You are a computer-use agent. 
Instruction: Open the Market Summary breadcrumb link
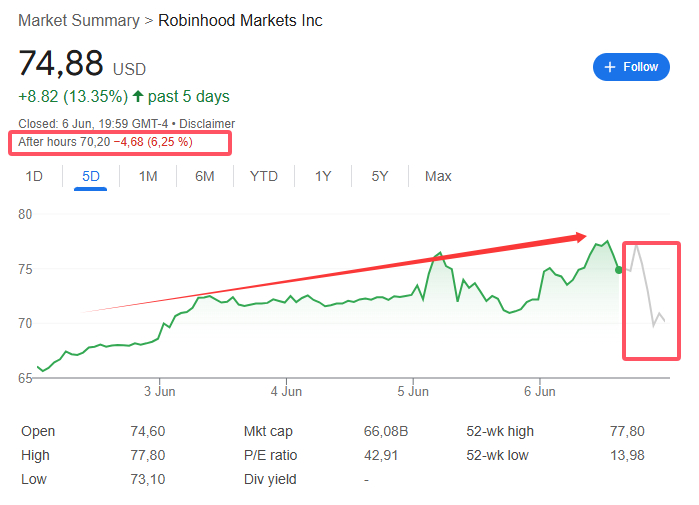77,20
